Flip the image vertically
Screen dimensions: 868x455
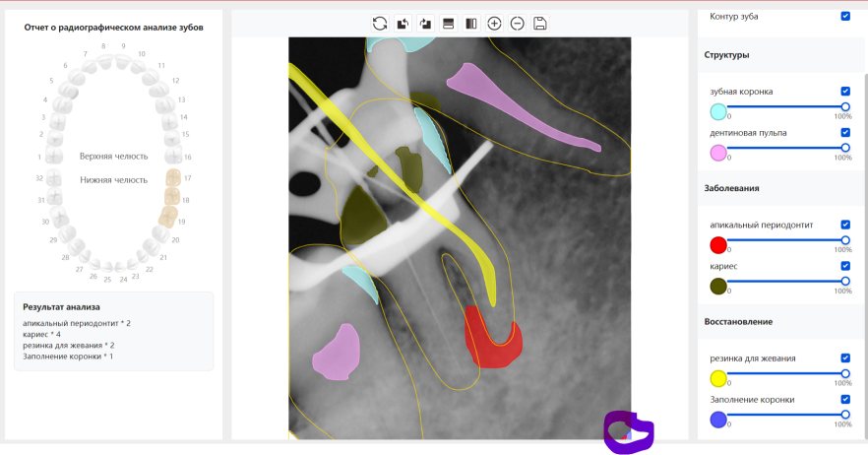pyautogui.click(x=448, y=23)
